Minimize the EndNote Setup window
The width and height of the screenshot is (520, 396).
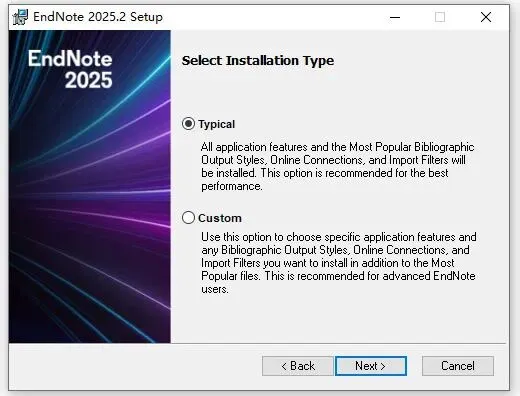pyautogui.click(x=395, y=17)
